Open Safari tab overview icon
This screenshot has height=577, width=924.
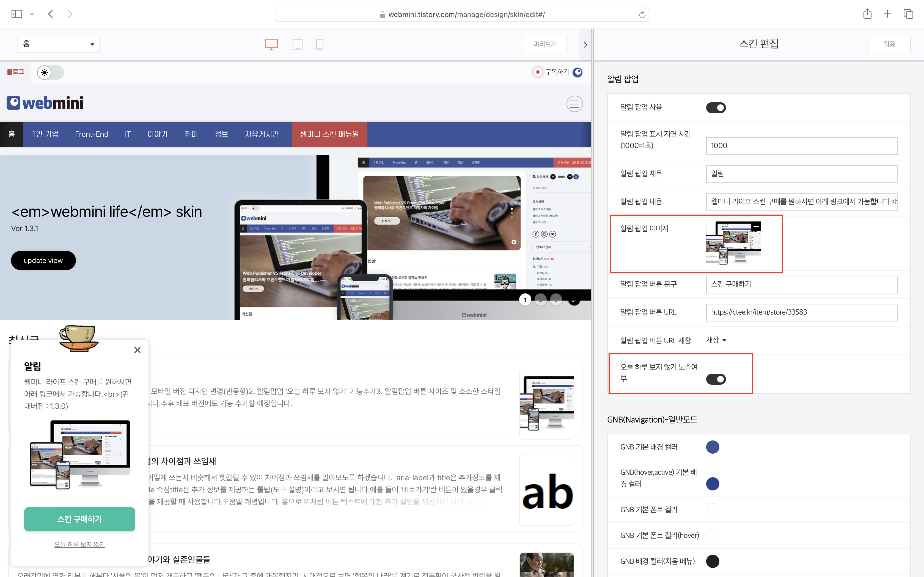point(908,14)
